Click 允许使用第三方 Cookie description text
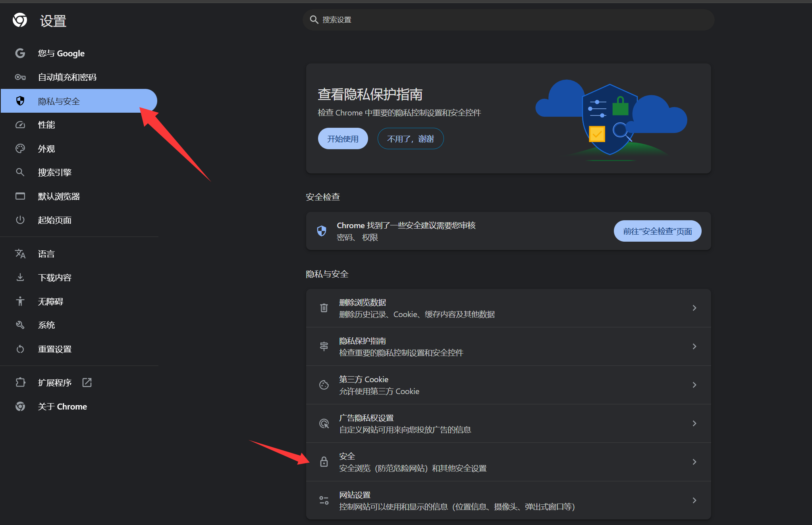 [x=379, y=391]
